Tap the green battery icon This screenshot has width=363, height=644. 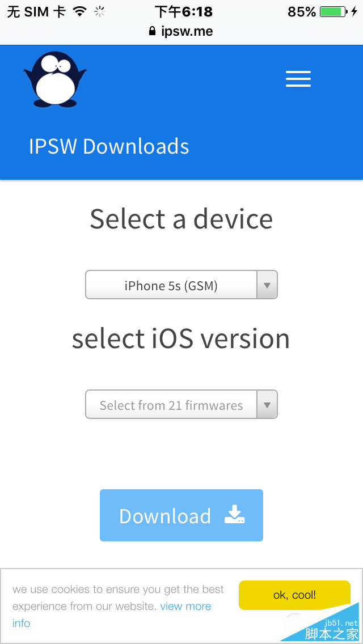(334, 11)
